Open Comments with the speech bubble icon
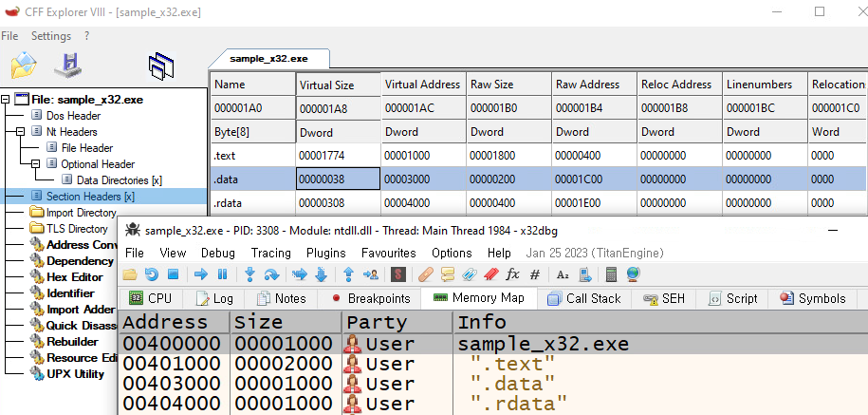Viewport: 868px width, 415px height. click(448, 274)
